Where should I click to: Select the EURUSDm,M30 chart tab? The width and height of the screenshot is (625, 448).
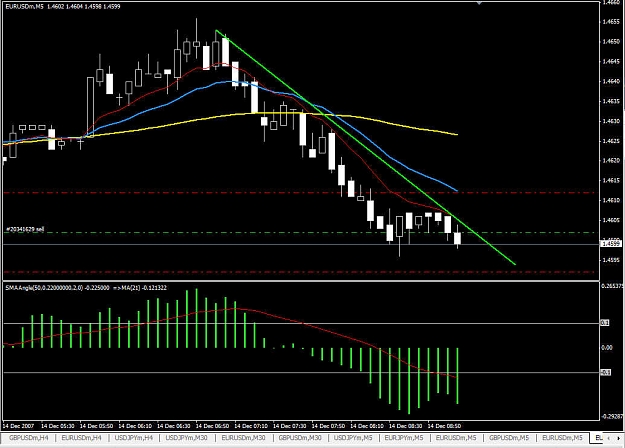click(x=243, y=438)
